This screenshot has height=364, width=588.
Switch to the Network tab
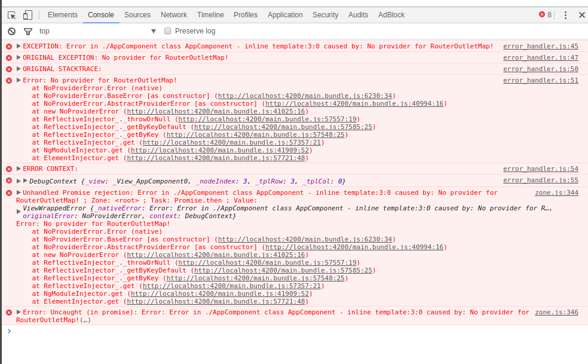173,14
